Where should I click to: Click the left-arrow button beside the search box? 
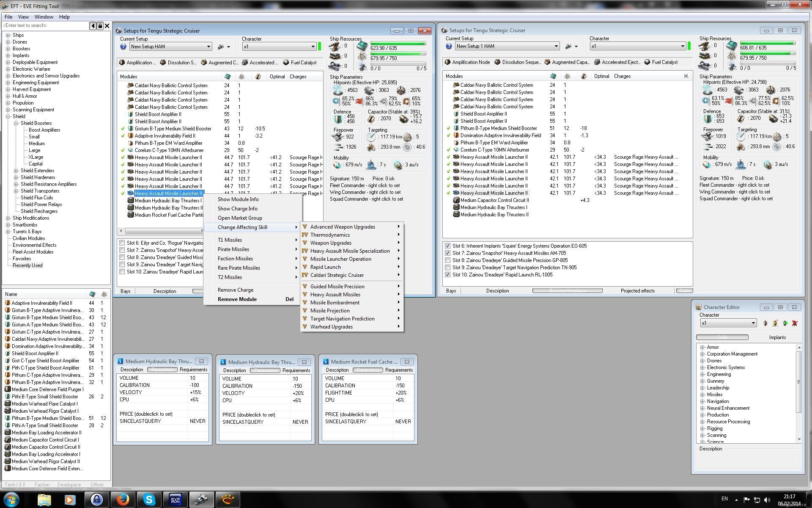coord(93,26)
